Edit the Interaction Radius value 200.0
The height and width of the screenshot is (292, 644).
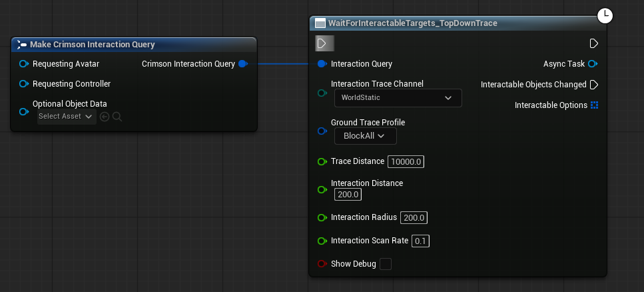[x=414, y=217]
